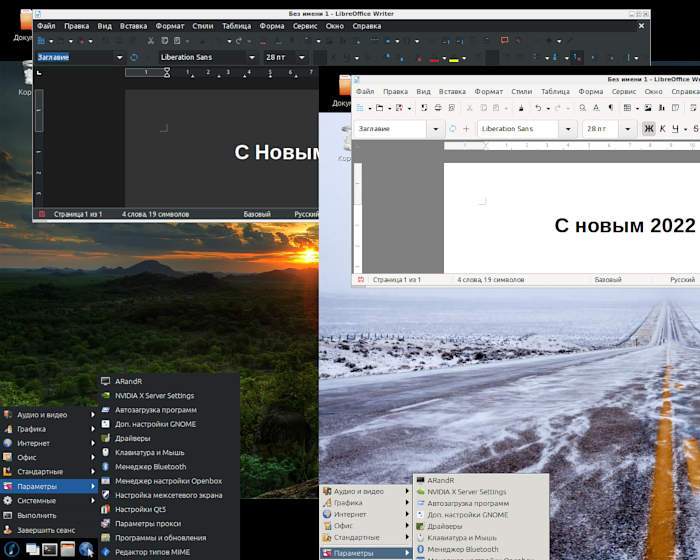The width and height of the screenshot is (700, 560).
Task: Open terminal from the taskbar
Action: pos(50,549)
